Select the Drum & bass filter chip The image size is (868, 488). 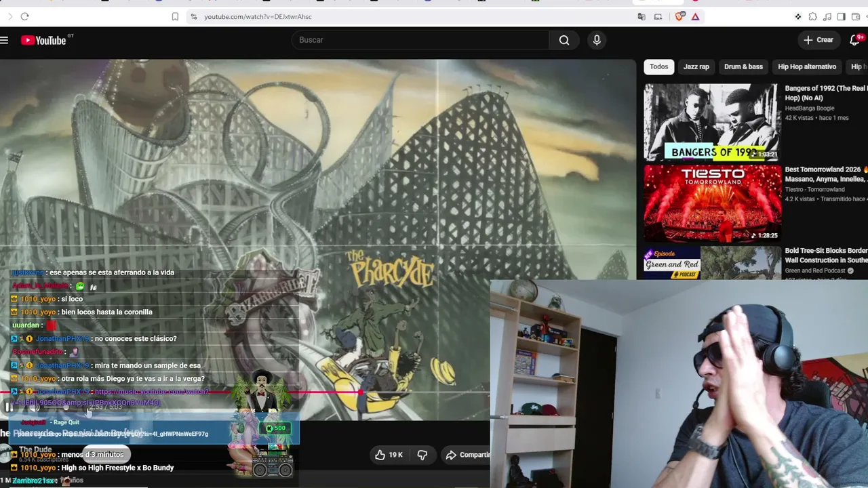743,66
